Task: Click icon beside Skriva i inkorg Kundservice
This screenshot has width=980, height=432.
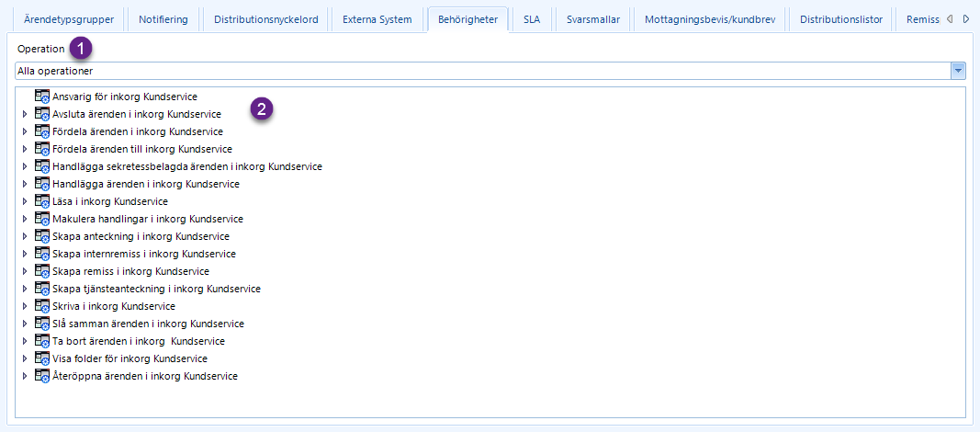Action: [42, 307]
